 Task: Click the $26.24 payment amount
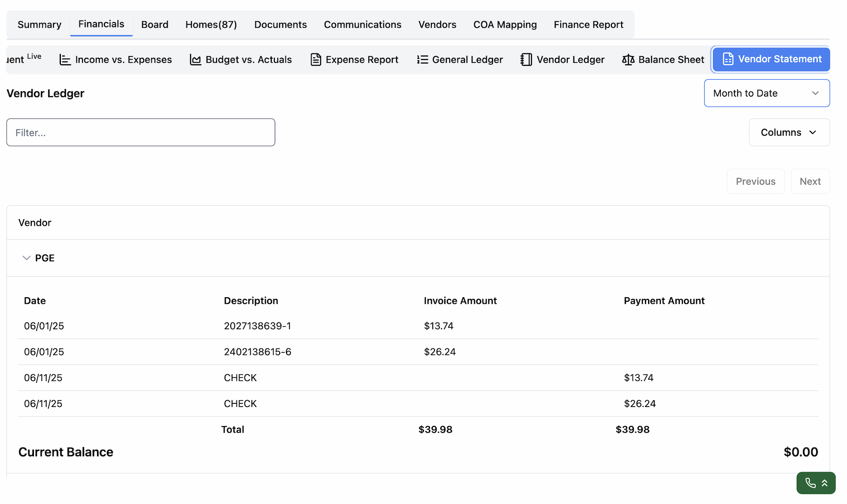[x=640, y=404]
